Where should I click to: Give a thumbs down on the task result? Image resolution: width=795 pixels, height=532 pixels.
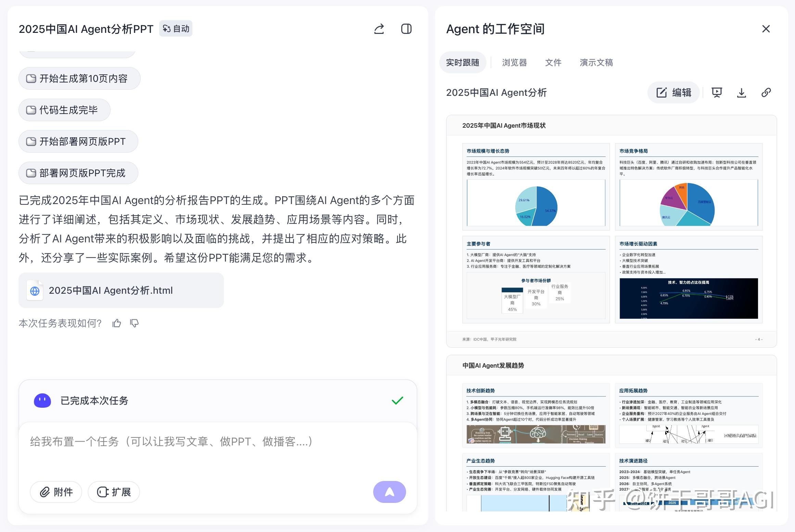134,323
